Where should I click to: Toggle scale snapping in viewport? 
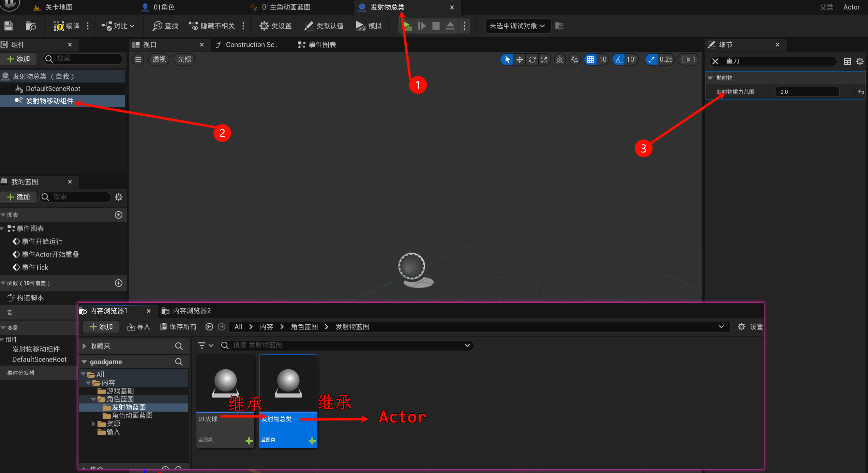(652, 59)
